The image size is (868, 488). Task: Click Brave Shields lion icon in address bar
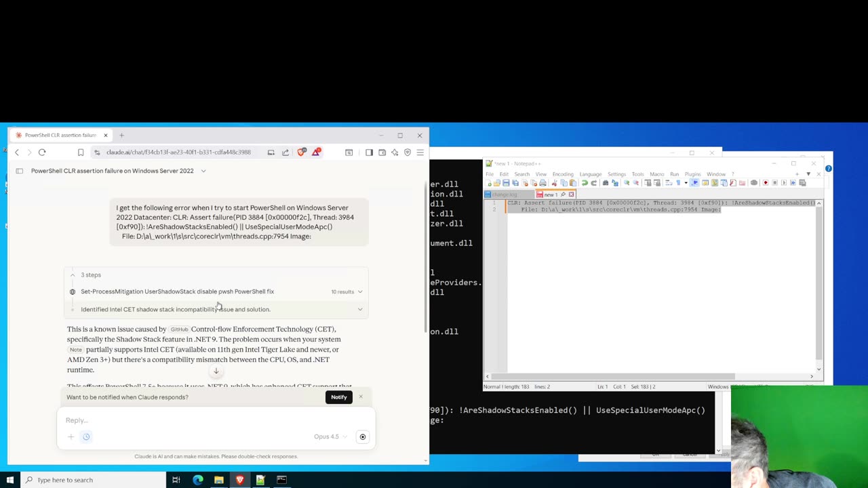[302, 152]
